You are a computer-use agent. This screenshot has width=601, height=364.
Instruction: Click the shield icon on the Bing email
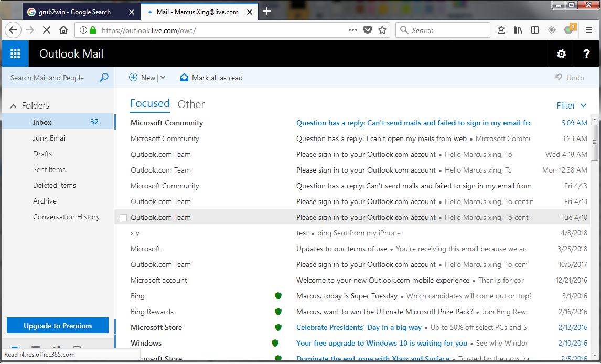(x=278, y=296)
